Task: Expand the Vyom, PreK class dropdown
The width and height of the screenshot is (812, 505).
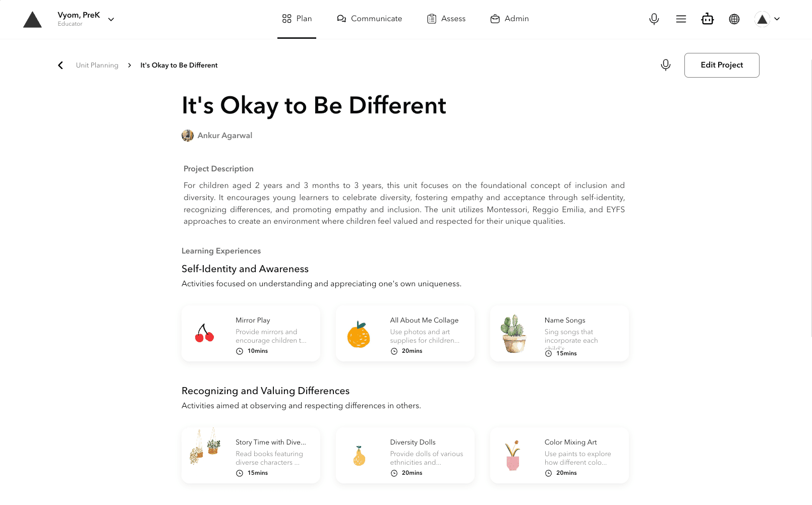Action: pyautogui.click(x=111, y=19)
